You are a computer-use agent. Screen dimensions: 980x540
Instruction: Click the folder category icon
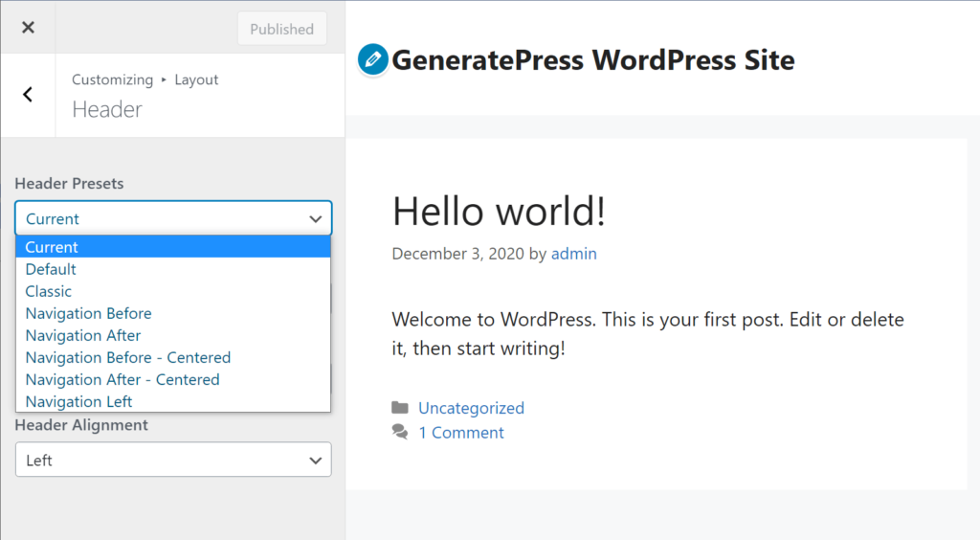pyautogui.click(x=400, y=408)
